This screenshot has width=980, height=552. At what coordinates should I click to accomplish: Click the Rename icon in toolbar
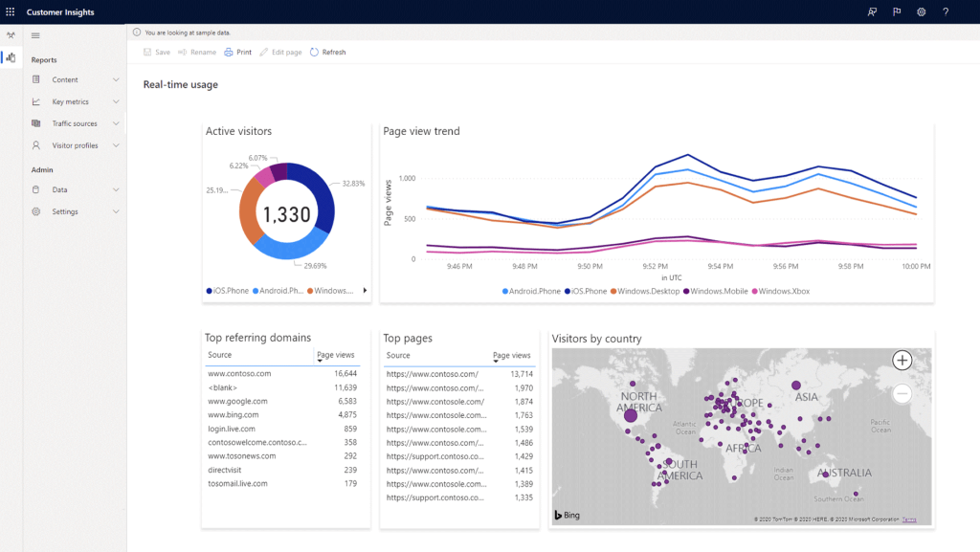coord(183,52)
